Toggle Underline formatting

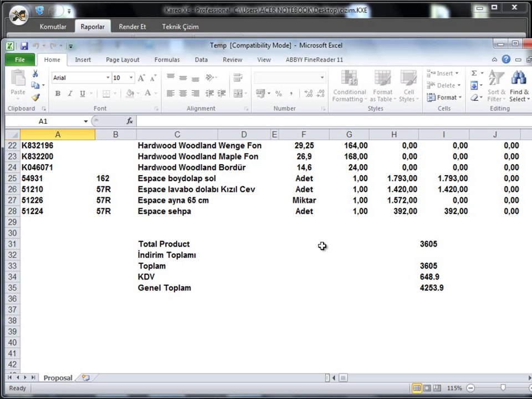pyautogui.click(x=82, y=93)
